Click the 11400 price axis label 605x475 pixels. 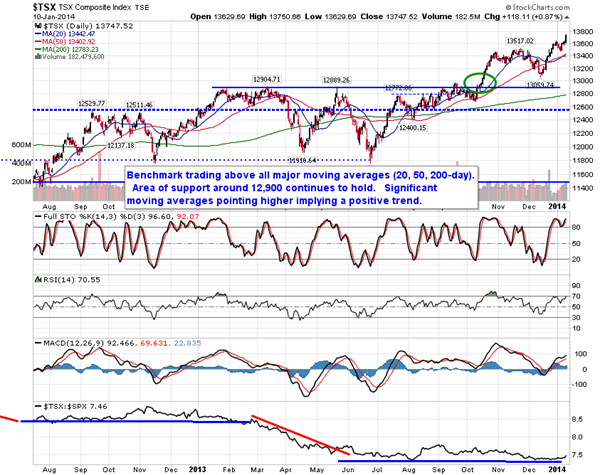(x=581, y=188)
